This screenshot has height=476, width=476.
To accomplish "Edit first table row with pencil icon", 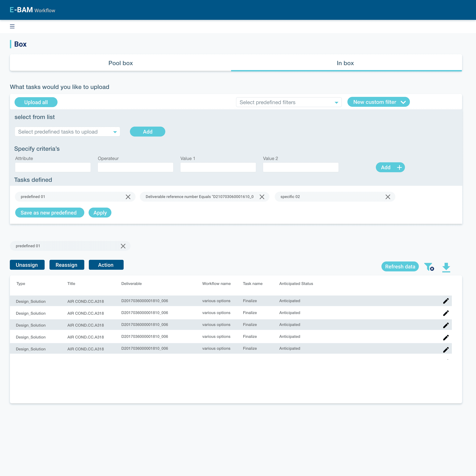I will 446,301.
